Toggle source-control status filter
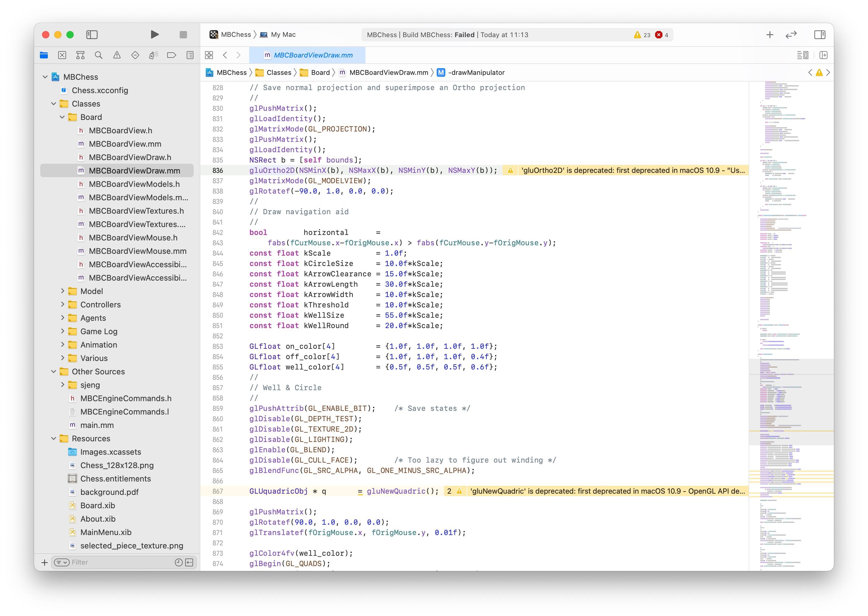868x616 pixels. point(189,562)
